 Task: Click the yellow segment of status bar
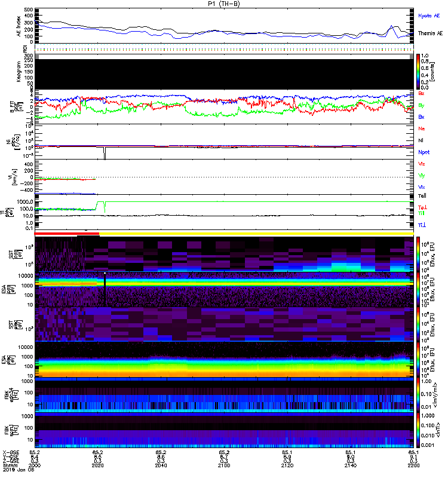(x=257, y=234)
